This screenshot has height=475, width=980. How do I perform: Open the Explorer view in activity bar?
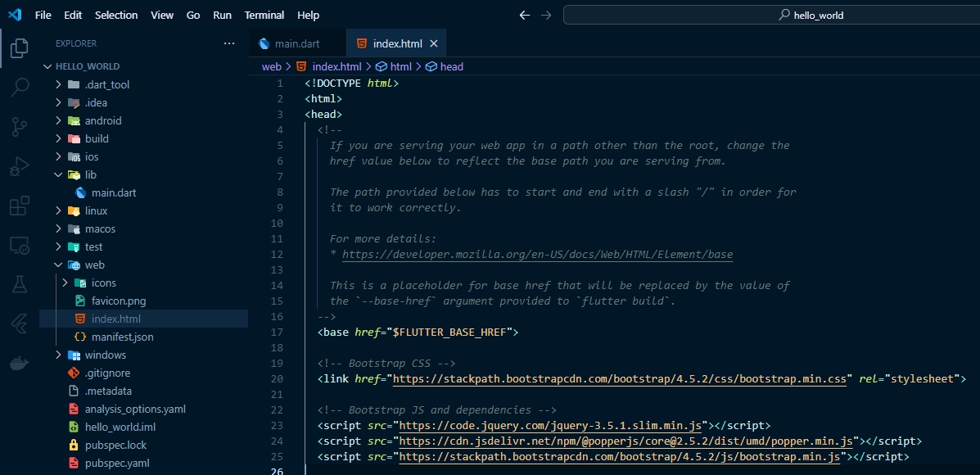20,48
